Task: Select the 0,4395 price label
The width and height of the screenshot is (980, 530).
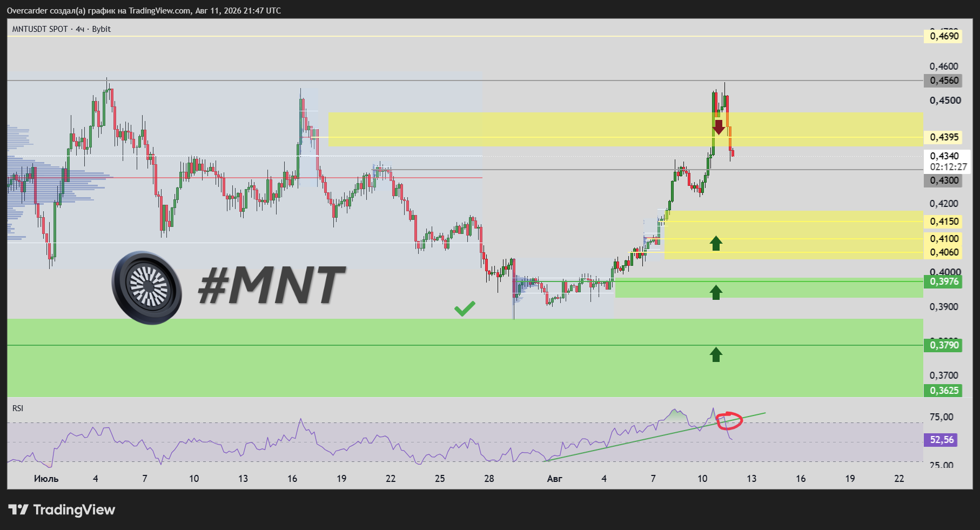Action: [x=943, y=137]
